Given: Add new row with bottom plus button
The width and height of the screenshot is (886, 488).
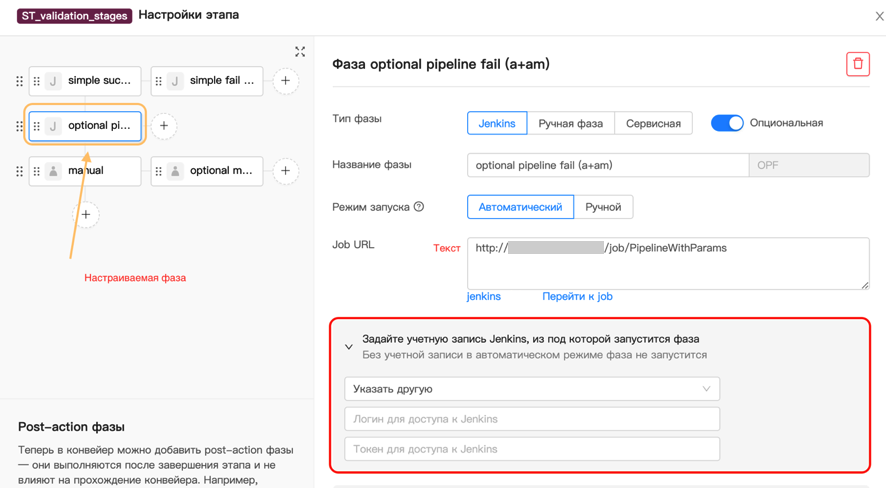Looking at the screenshot, I should pos(86,214).
